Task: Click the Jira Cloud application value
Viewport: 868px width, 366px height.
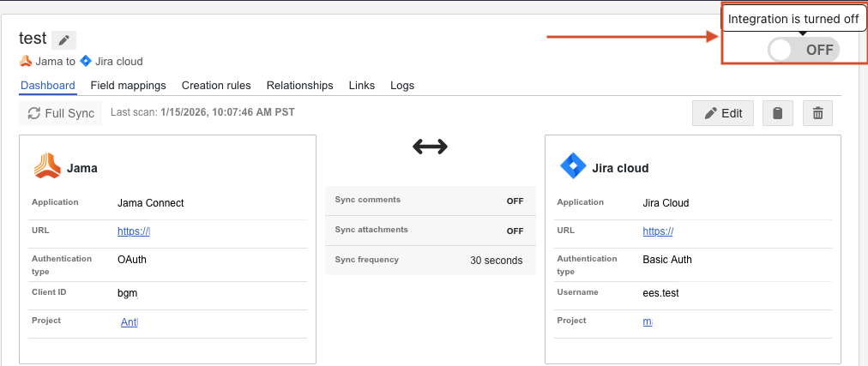Action: tap(666, 203)
